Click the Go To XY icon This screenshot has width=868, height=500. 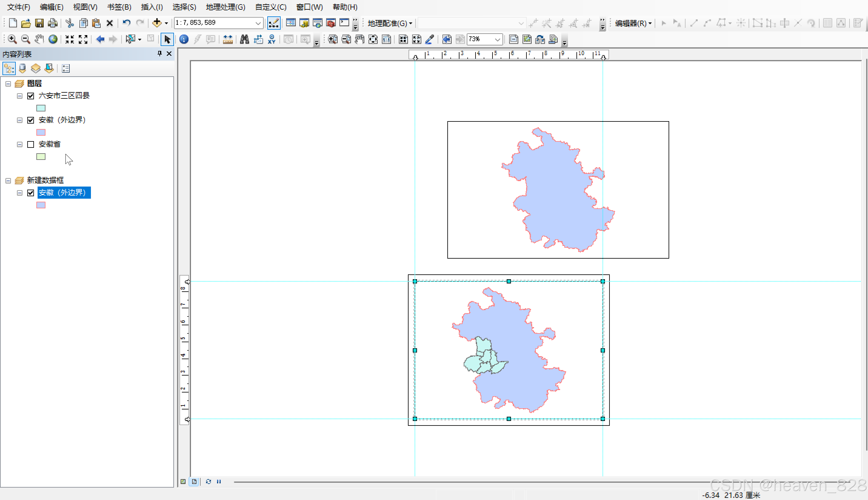coord(272,39)
